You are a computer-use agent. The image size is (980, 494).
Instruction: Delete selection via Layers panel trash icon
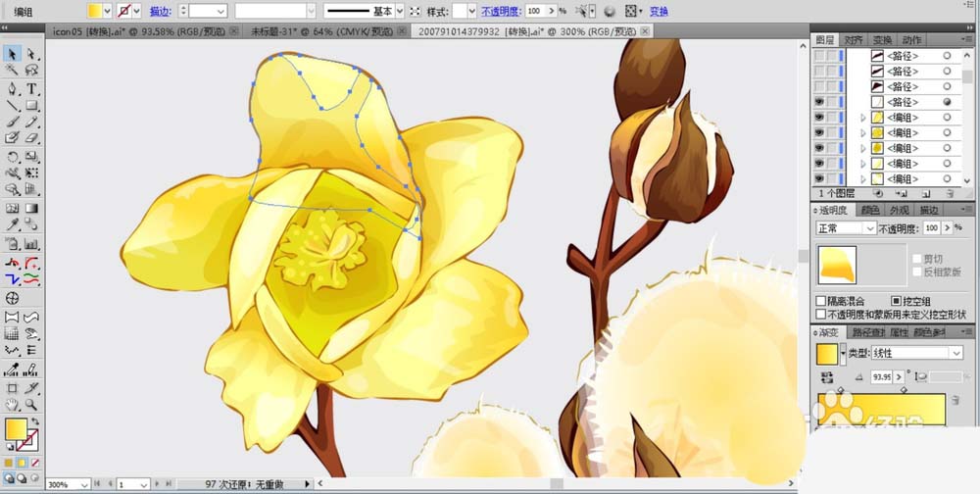[950, 194]
